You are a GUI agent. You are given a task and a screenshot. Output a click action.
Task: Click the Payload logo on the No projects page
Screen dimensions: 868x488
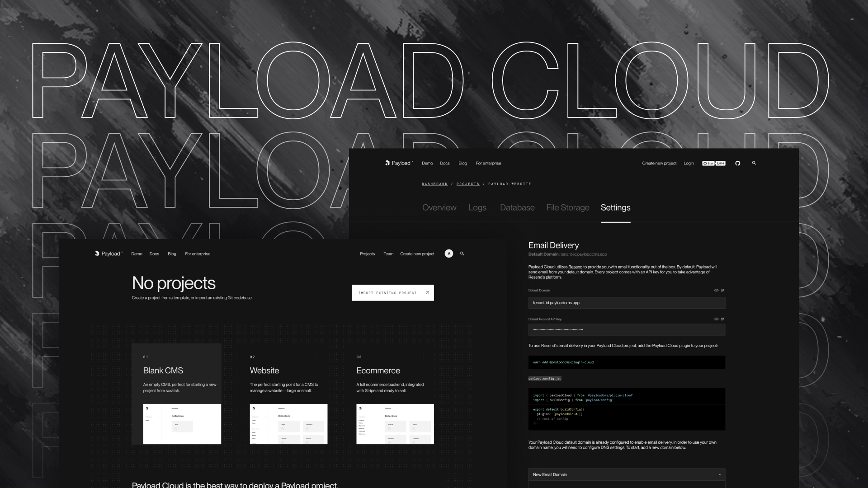click(107, 253)
